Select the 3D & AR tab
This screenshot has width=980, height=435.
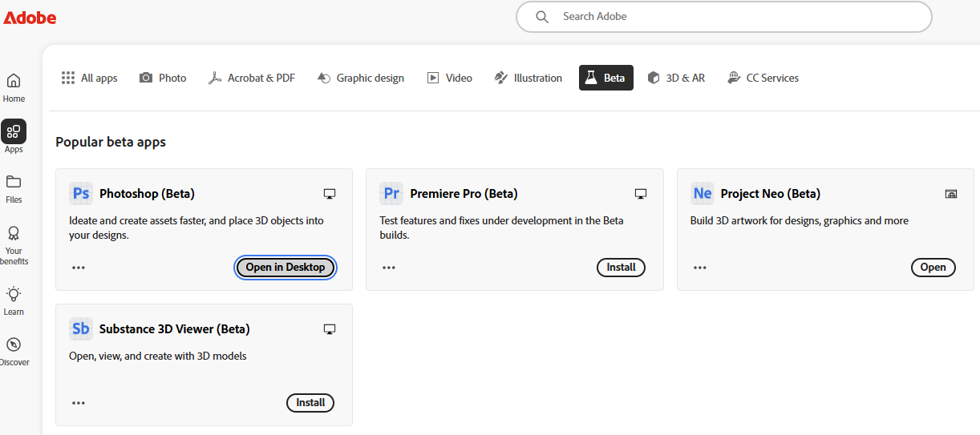676,78
